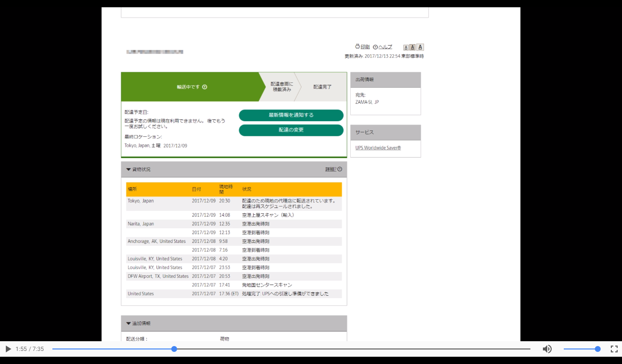Click the 発地国センタースキャン status
622x364 pixels.
pyautogui.click(x=267, y=285)
